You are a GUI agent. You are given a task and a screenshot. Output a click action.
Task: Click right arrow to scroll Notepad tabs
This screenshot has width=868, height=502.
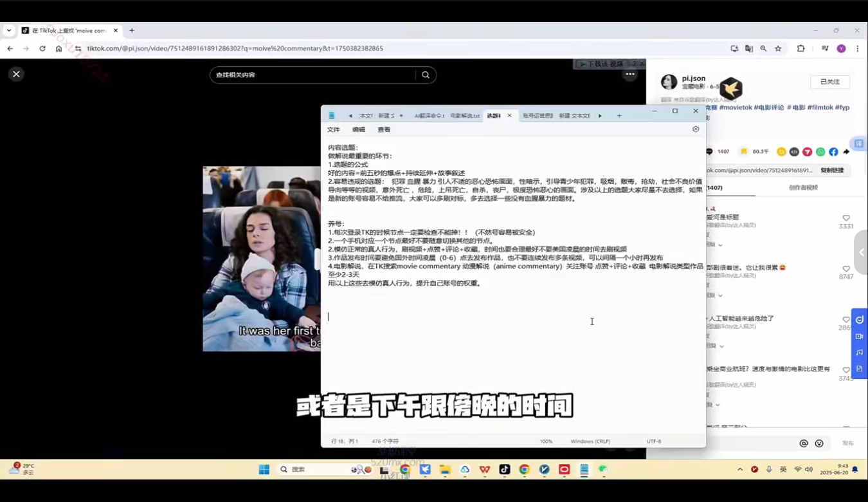coord(599,115)
